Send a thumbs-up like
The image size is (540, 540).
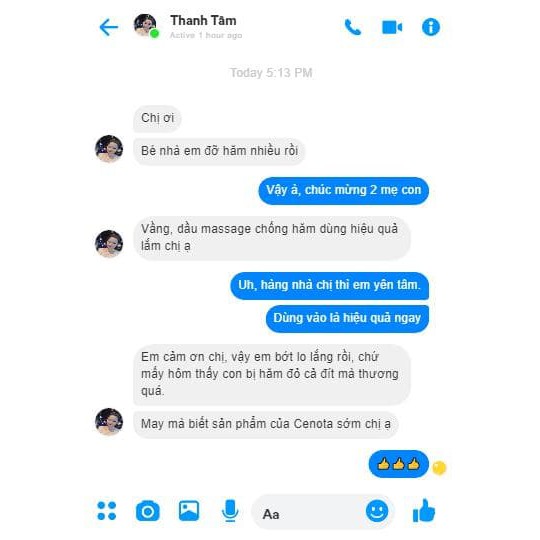click(424, 510)
